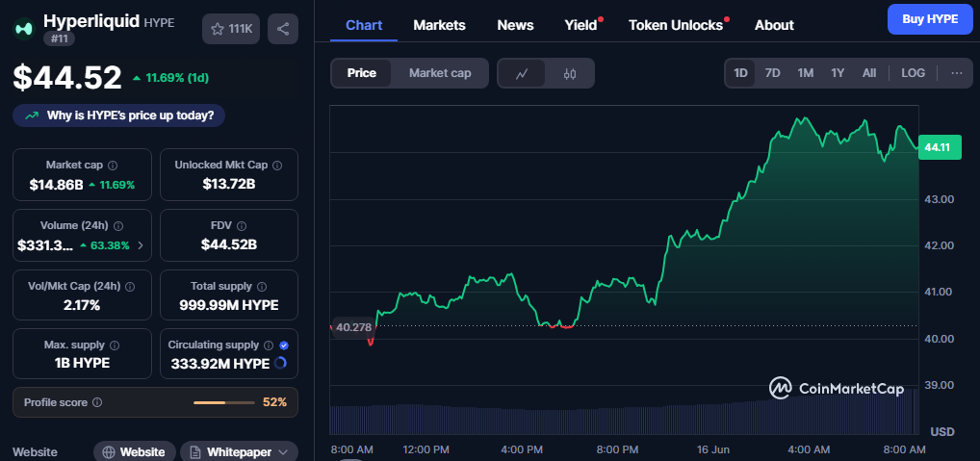Click the document icon on Whitepaper button
The image size is (980, 461).
pos(195,452)
